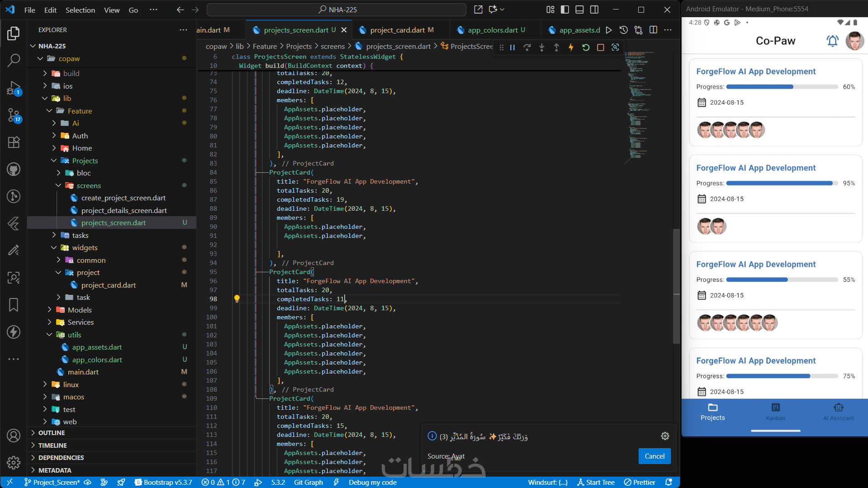Click the notification bell in Co-Paw app
868x488 pixels.
[832, 41]
